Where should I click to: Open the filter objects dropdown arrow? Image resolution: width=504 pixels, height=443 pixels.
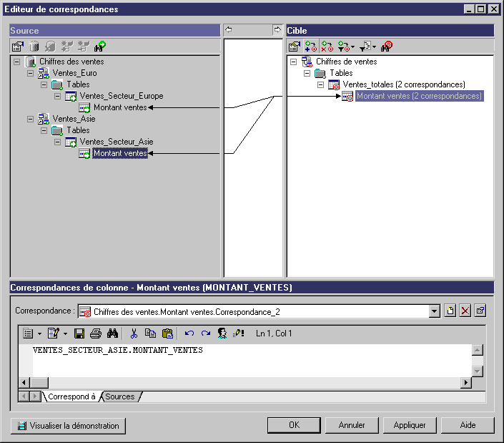point(374,47)
